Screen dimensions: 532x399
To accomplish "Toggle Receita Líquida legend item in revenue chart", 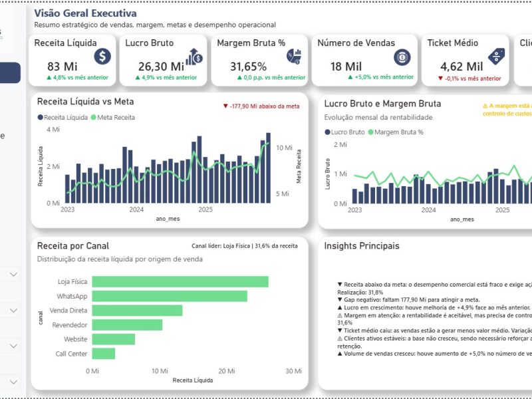I will 63,118.
